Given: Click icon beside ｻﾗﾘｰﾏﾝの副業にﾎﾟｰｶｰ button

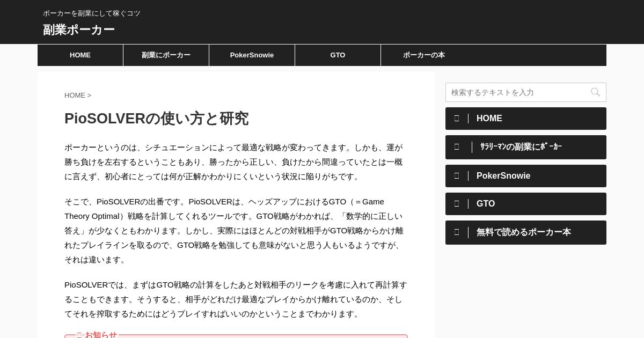Looking at the screenshot, I should (457, 147).
